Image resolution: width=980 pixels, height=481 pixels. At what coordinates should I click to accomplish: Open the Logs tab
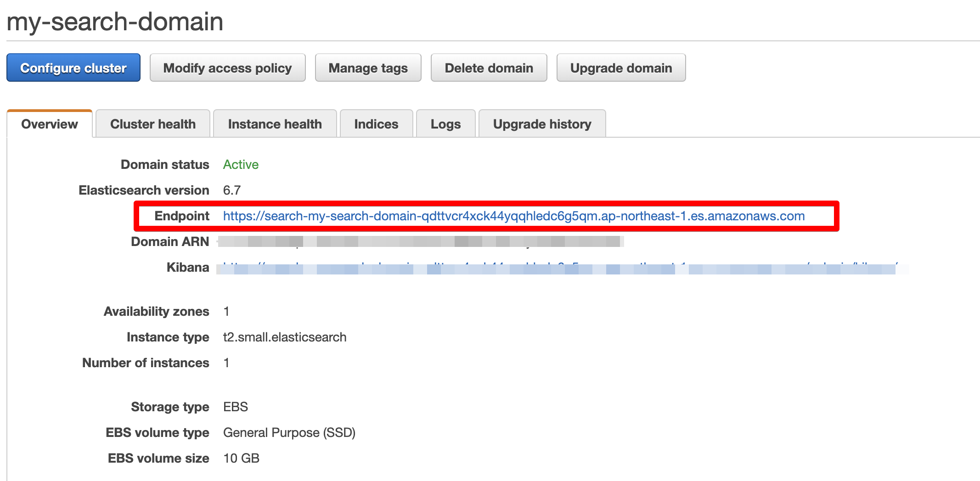pos(445,123)
